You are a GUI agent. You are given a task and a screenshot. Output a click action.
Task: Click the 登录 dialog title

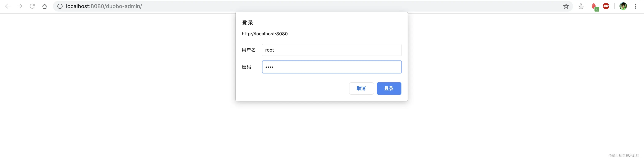tap(248, 23)
